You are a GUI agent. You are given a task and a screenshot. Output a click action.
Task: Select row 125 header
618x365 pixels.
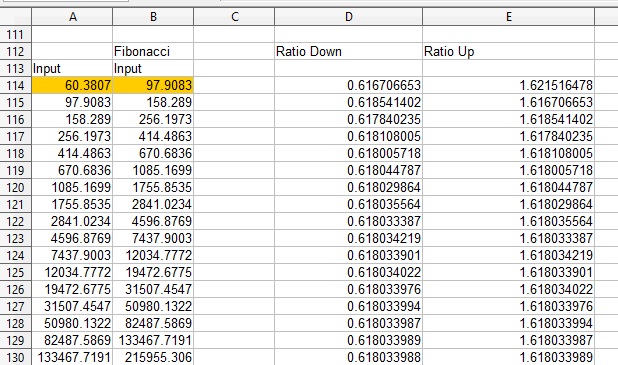tap(15, 272)
